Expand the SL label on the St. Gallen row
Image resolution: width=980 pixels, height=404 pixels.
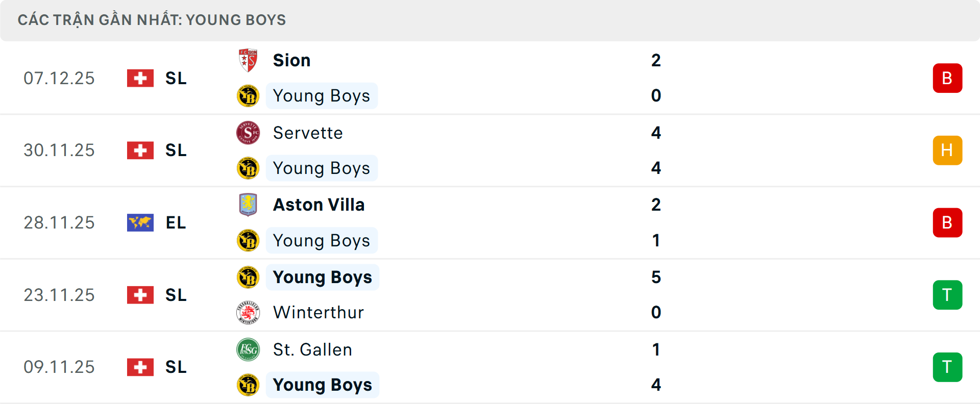[x=176, y=367]
